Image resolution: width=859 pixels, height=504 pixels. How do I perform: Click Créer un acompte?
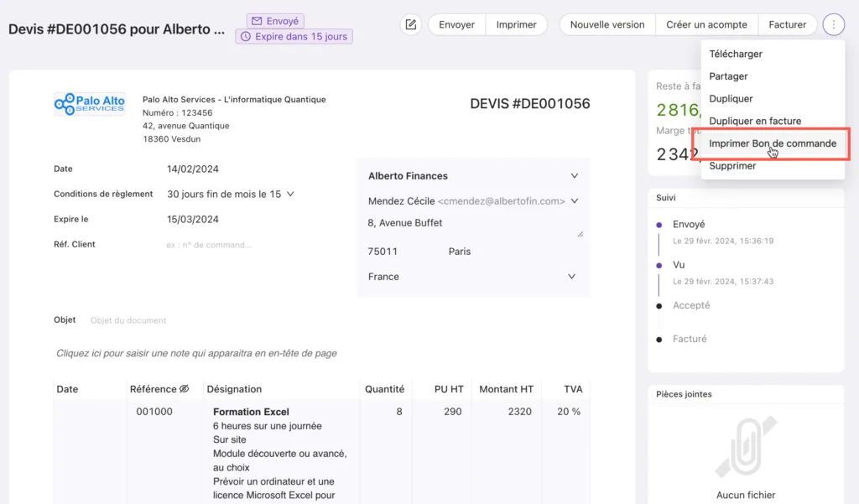[x=706, y=24]
